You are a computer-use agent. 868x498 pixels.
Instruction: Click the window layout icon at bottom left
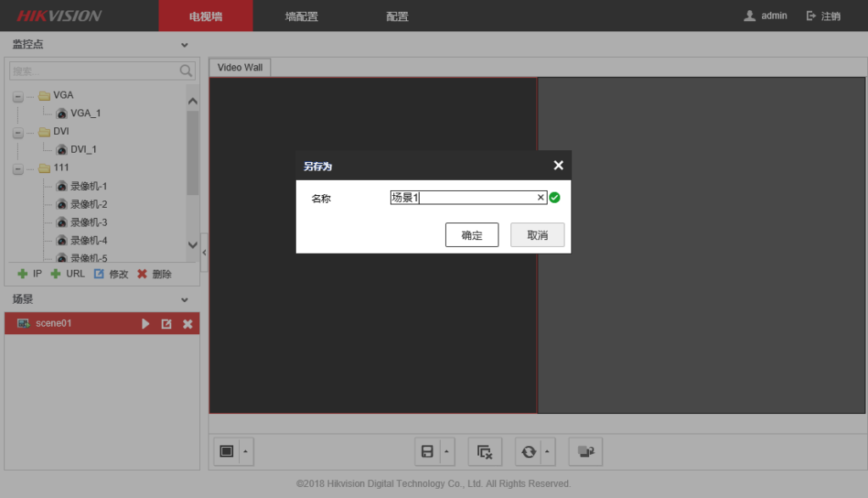tap(226, 452)
